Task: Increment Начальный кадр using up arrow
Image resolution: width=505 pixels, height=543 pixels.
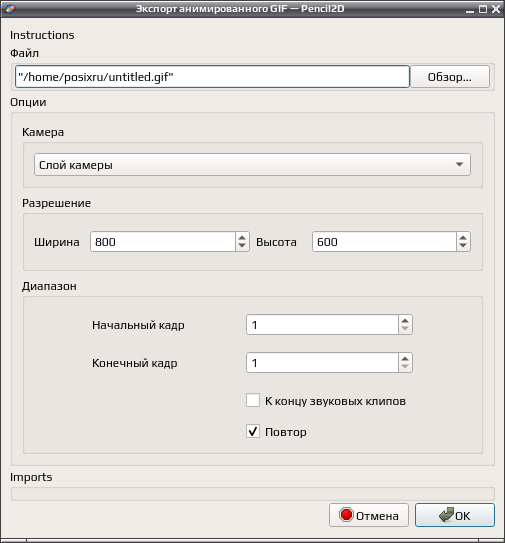Action: 405,321
